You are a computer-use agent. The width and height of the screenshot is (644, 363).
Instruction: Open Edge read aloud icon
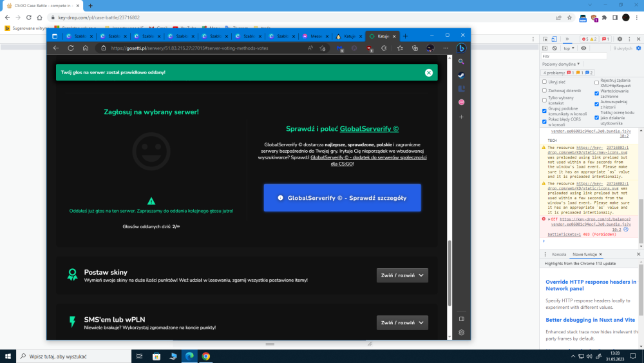pyautogui.click(x=310, y=48)
